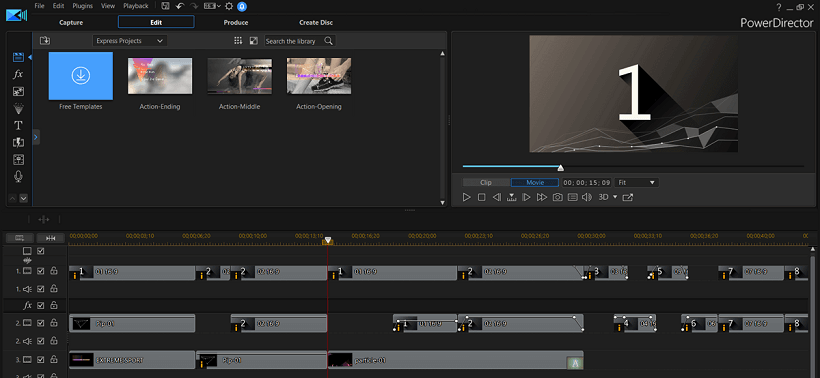Toggle checkbox for video track 1
Image resolution: width=820 pixels, height=378 pixels.
point(41,271)
